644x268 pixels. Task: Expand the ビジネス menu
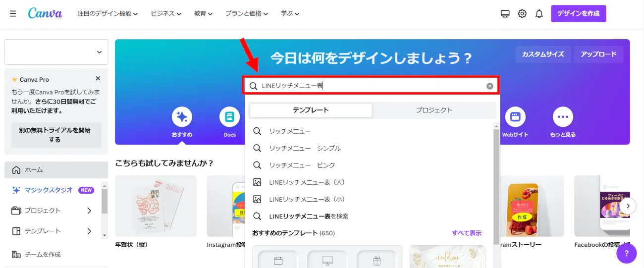(166, 14)
